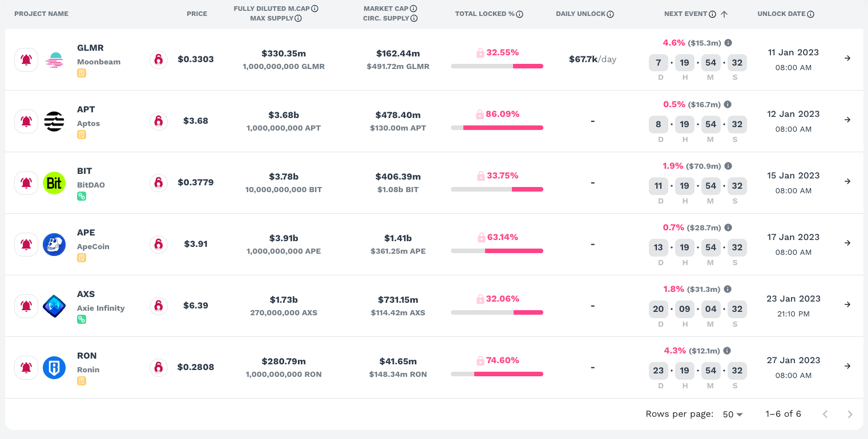
Task: Open the ApeCoin project page link
Action: click(x=94, y=246)
